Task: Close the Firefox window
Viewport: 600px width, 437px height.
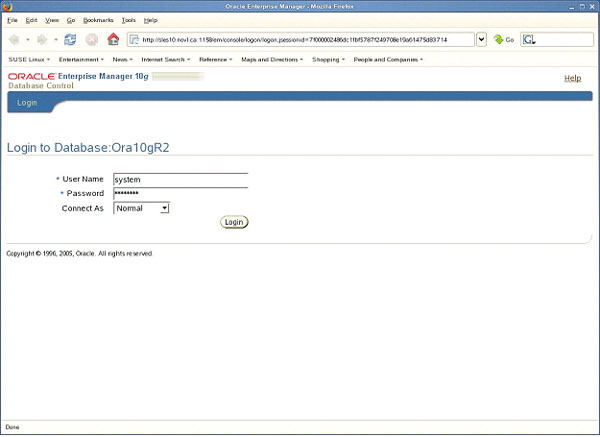Action: (592, 7)
